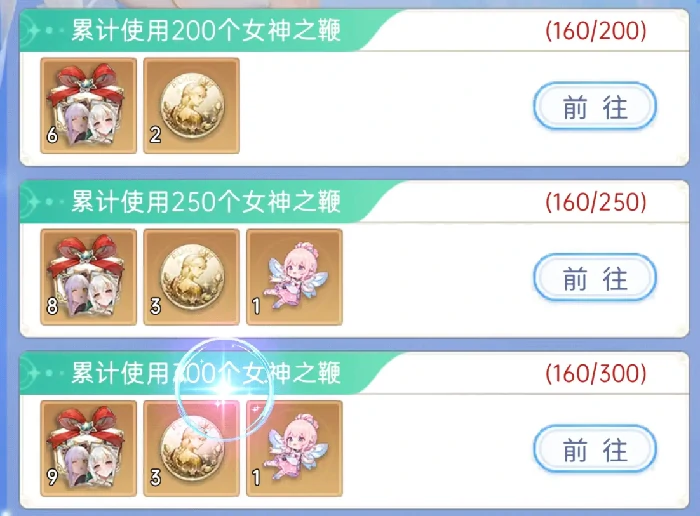
Task: Tap pink fairy reward in 300 whip row
Action: [x=295, y=448]
